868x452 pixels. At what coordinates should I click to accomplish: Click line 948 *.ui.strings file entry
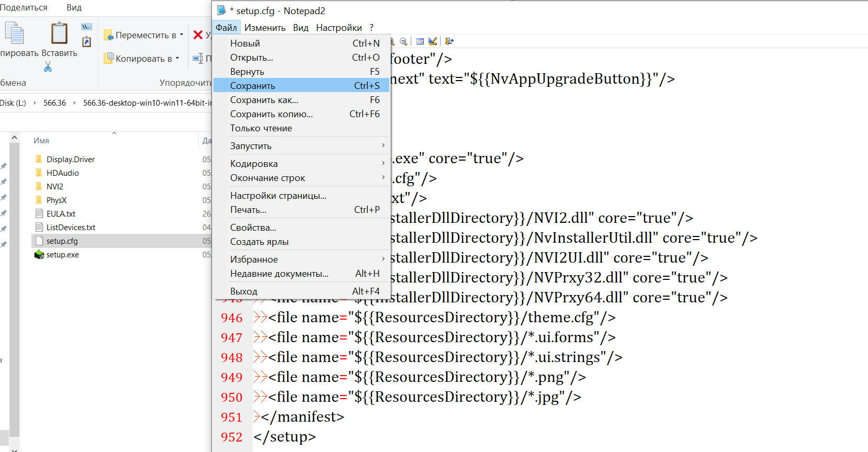point(445,357)
